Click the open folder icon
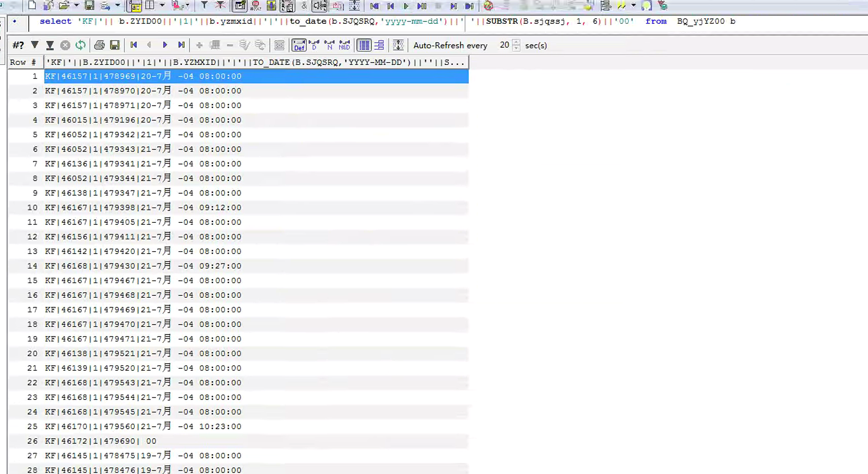868x474 pixels. tap(64, 5)
